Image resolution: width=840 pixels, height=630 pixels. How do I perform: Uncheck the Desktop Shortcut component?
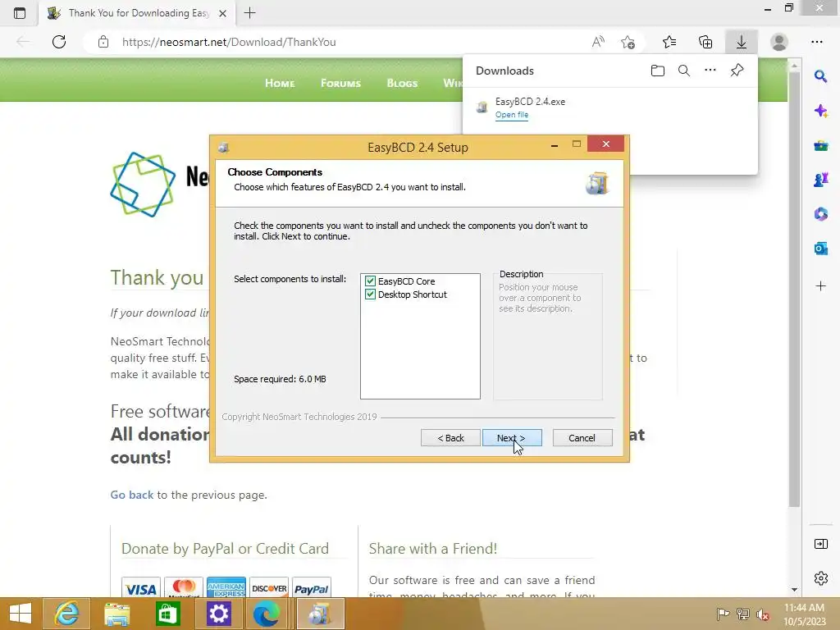[370, 294]
